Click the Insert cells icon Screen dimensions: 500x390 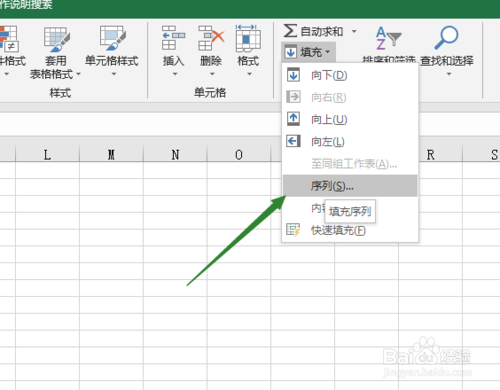(x=173, y=38)
